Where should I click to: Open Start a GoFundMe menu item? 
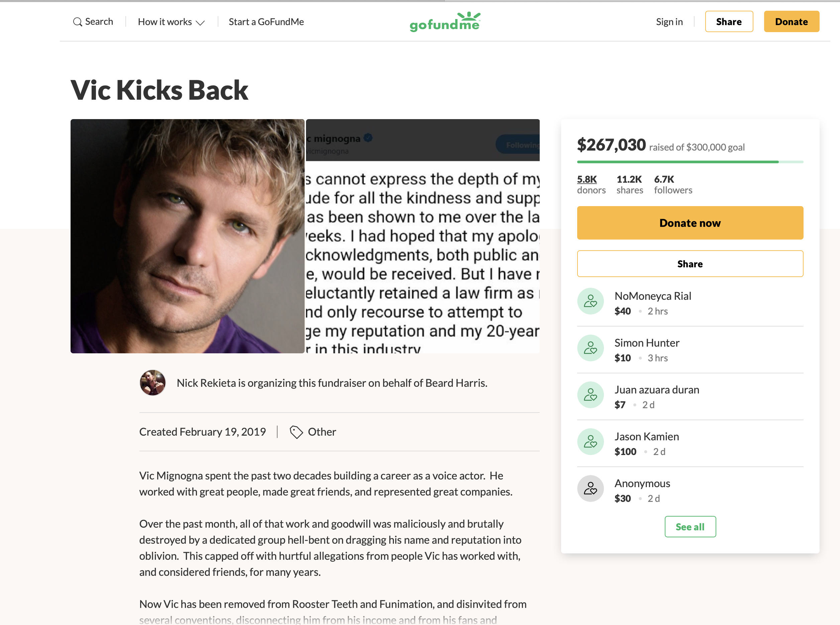click(266, 22)
